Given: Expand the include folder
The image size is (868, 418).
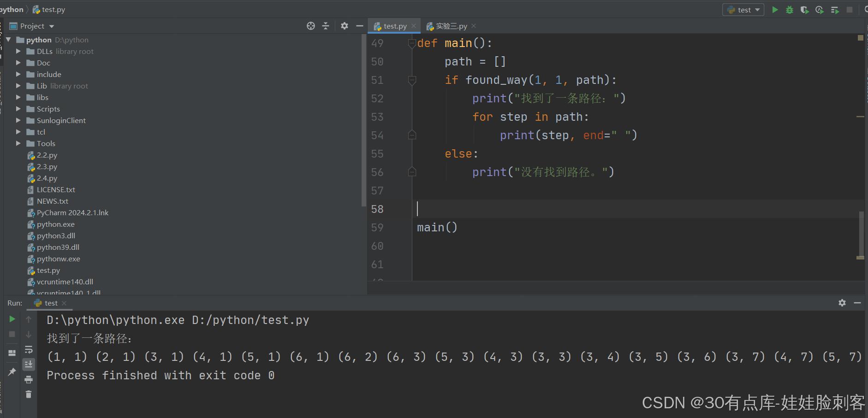Looking at the screenshot, I should pos(18,74).
